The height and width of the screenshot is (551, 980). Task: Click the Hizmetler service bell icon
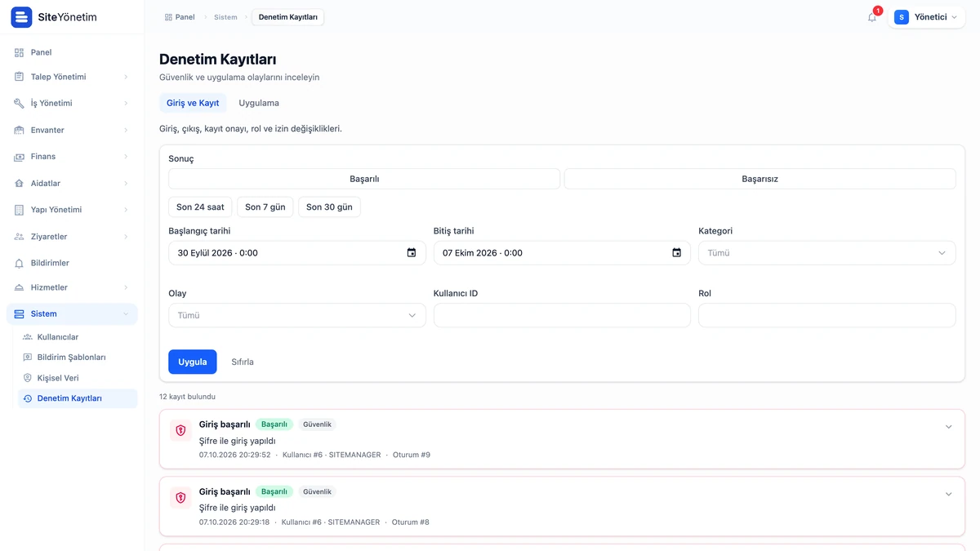click(20, 287)
